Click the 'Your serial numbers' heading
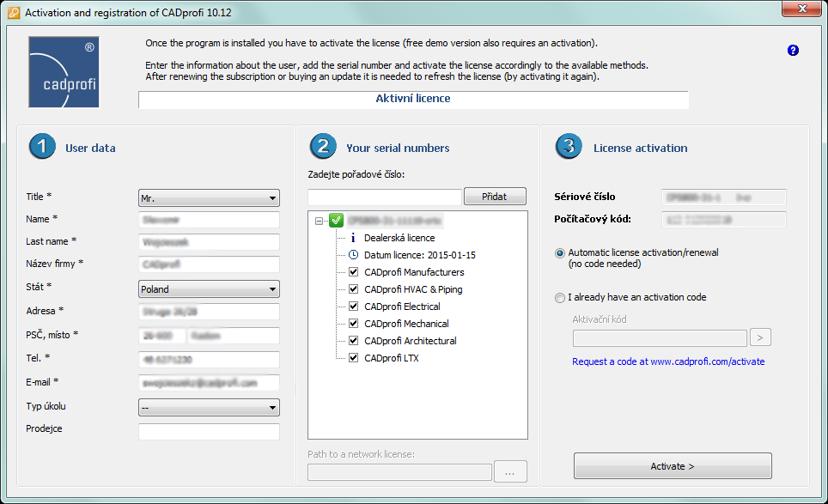The width and height of the screenshot is (828, 504). tap(398, 149)
